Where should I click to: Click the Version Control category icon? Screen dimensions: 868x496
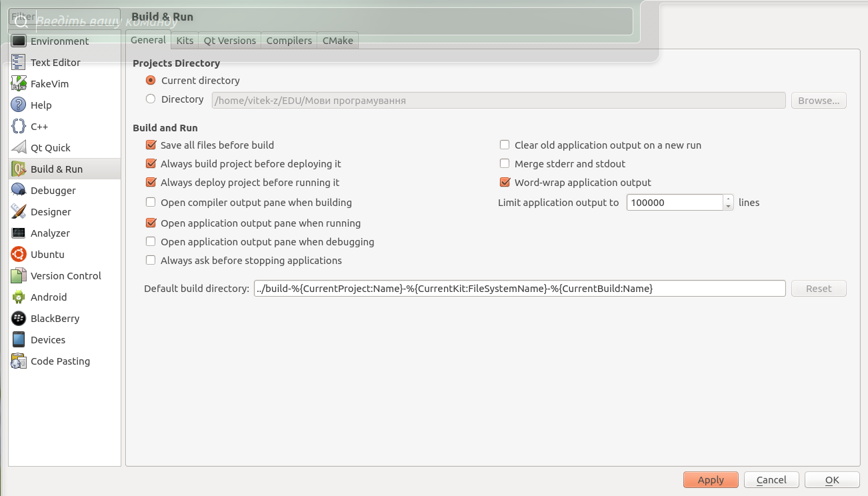pos(19,276)
